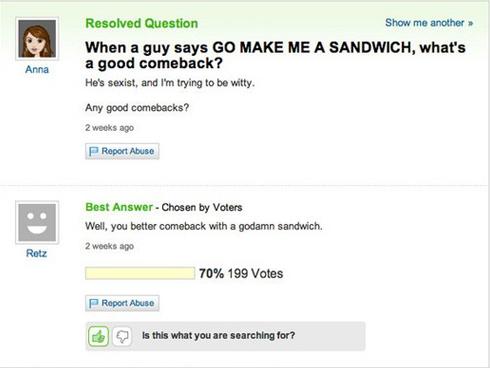
Task: Open Anna's profile name link
Action: click(x=37, y=69)
